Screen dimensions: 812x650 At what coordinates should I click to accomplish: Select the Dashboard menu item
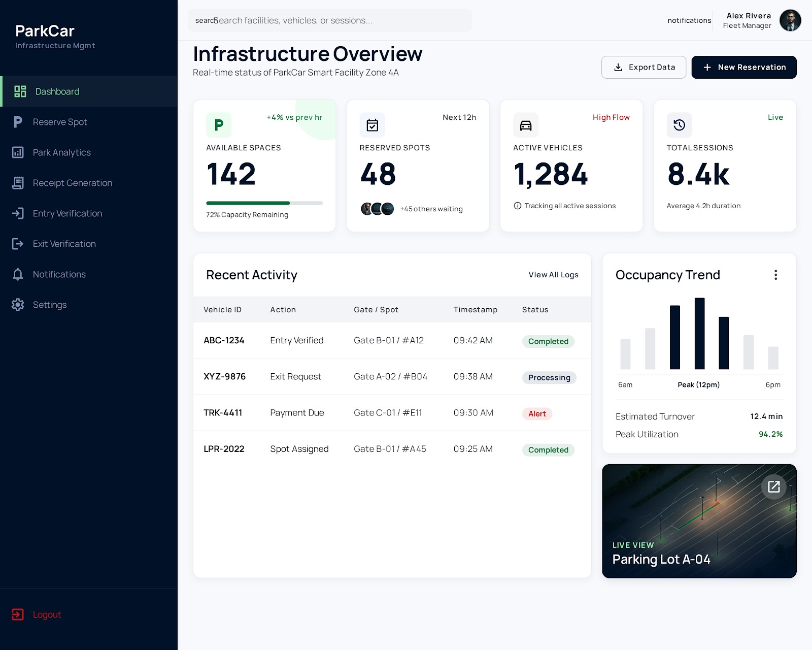pyautogui.click(x=89, y=91)
